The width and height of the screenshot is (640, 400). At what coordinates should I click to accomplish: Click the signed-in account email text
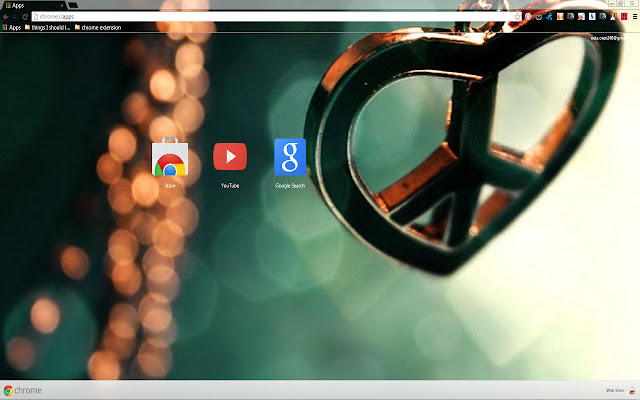coord(607,38)
